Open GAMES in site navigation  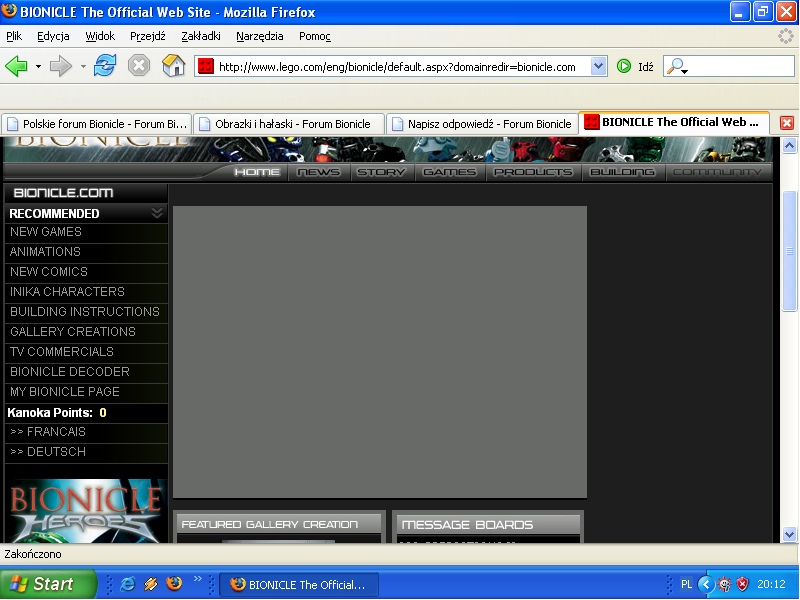[449, 172]
